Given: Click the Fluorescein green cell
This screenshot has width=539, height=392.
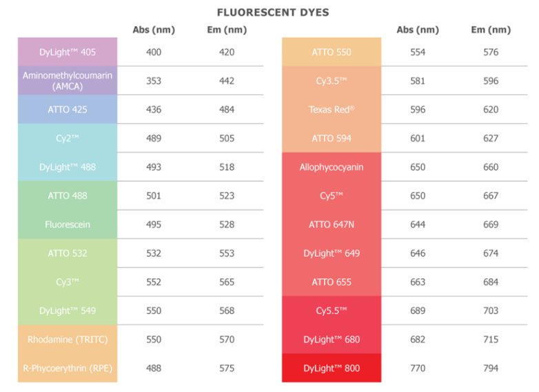Looking at the screenshot, I should (68, 225).
